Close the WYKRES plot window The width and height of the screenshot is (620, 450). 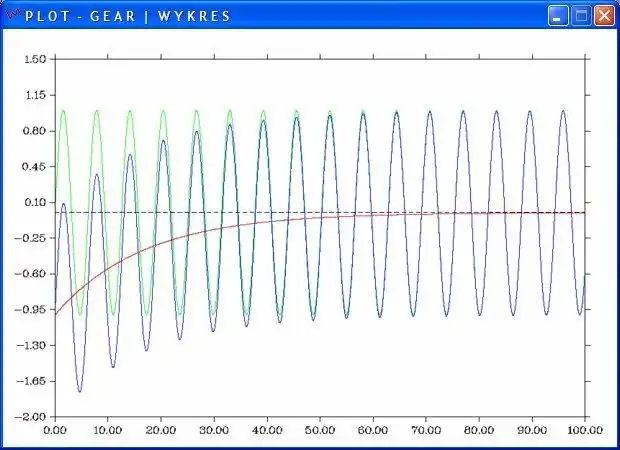[604, 16]
